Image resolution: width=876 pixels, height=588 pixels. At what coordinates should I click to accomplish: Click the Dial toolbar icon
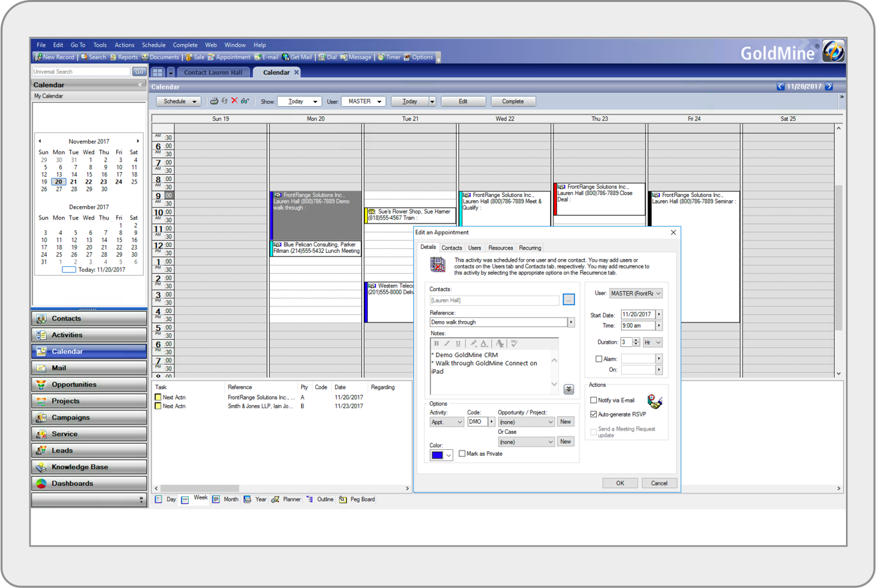(321, 57)
